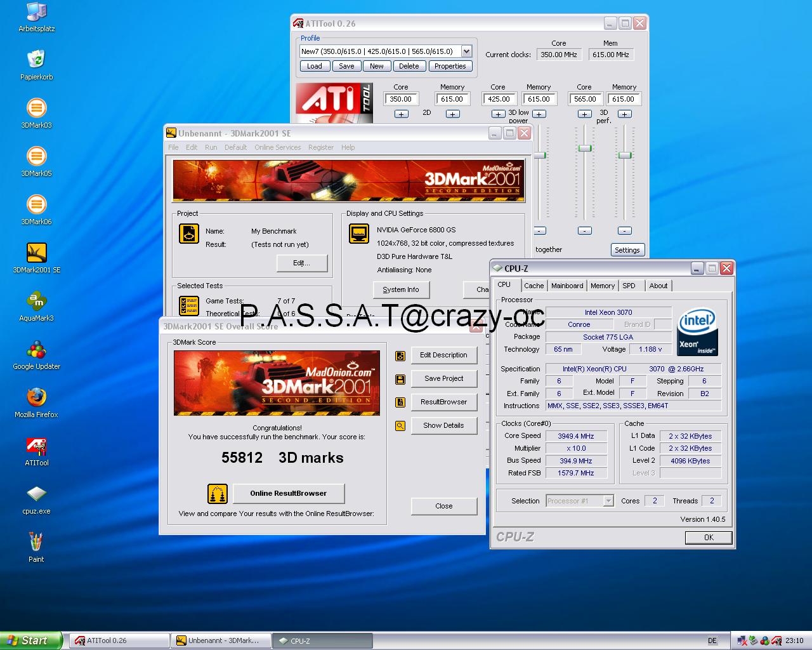Viewport: 812px width, 650px height.
Task: Click the DE language indicator in the taskbar
Action: point(712,640)
